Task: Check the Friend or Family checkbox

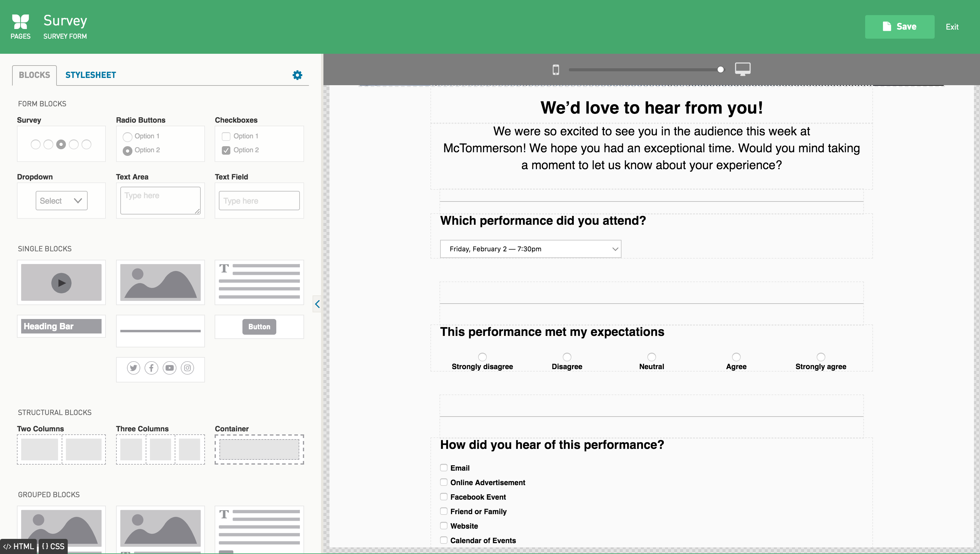Action: click(443, 511)
